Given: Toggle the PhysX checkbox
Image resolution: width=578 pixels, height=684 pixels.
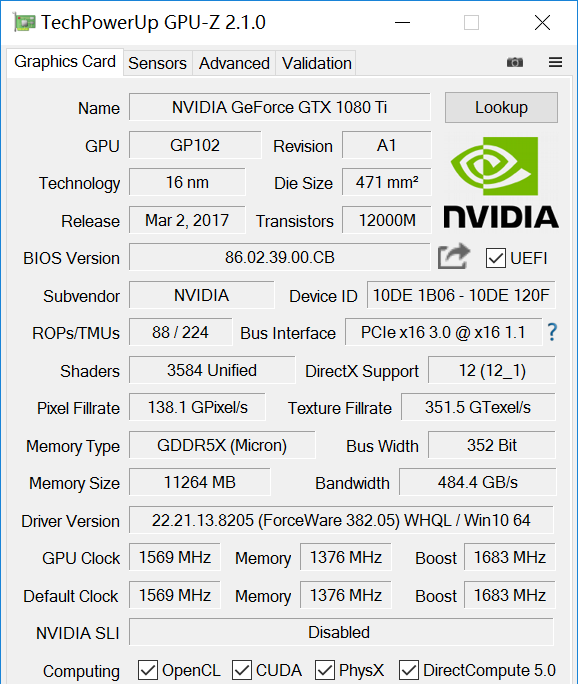Looking at the screenshot, I should (x=325, y=670).
